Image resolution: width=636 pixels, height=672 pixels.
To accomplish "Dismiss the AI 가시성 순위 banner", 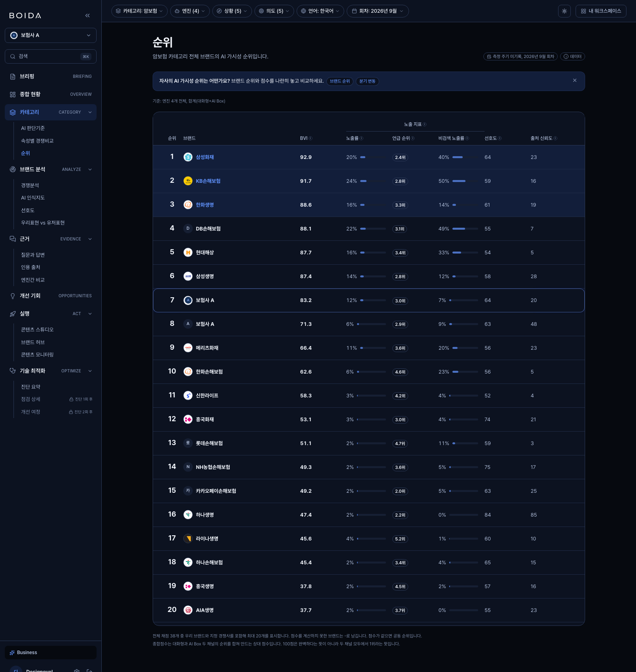I will (575, 80).
